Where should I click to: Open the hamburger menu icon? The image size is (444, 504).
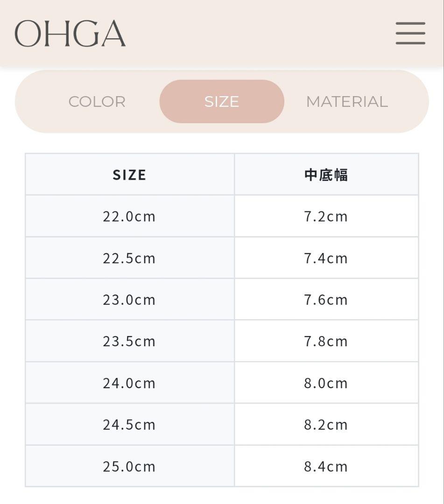[410, 33]
